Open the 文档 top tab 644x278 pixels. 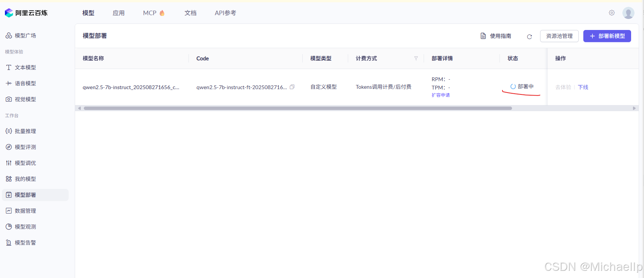190,13
